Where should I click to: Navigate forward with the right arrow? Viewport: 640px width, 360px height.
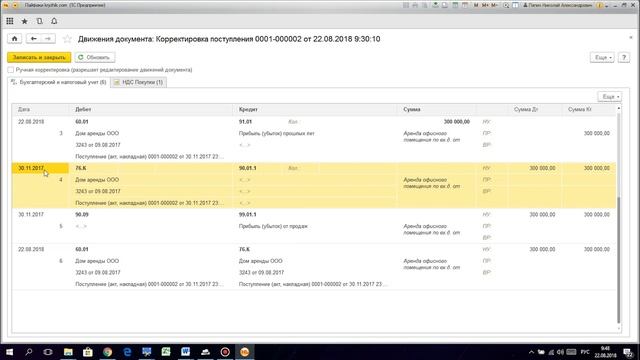[48, 39]
